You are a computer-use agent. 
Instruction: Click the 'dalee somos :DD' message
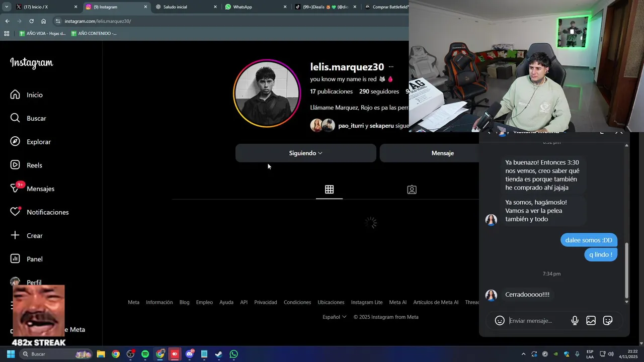point(589,240)
